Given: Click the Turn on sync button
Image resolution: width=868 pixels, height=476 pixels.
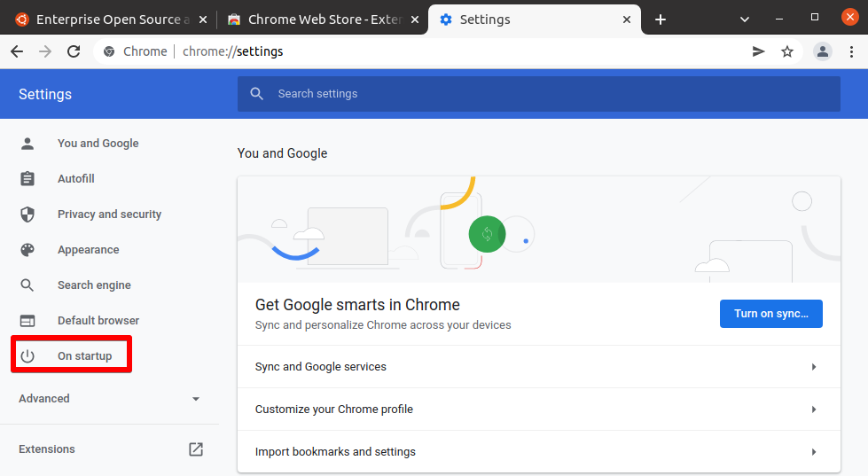Looking at the screenshot, I should tap(771, 314).
